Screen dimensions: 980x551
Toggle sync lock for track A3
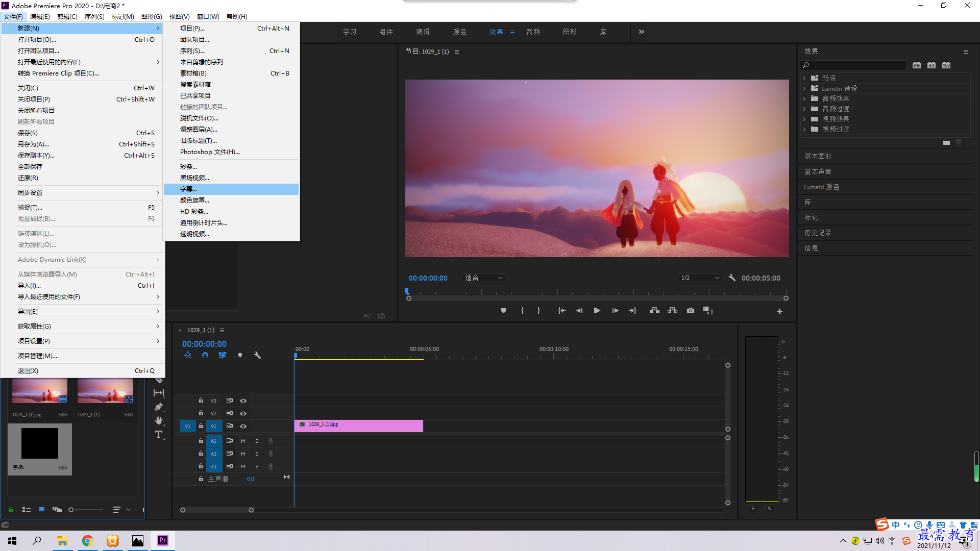[230, 466]
